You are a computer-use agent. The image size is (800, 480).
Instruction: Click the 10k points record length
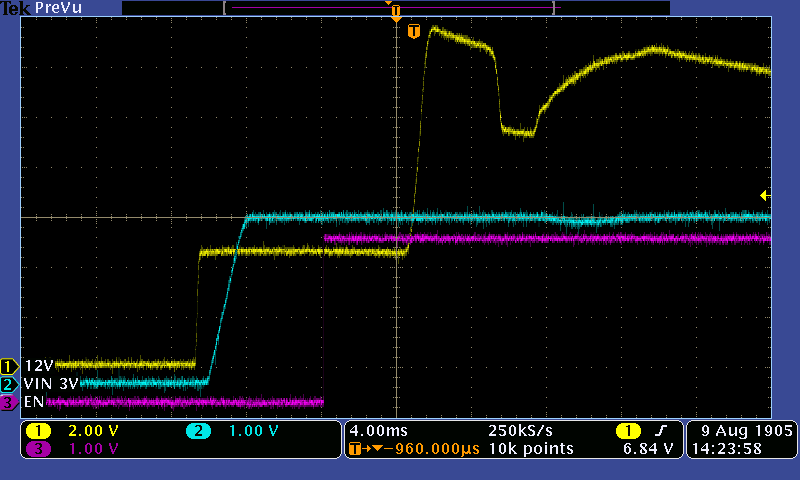(531, 449)
